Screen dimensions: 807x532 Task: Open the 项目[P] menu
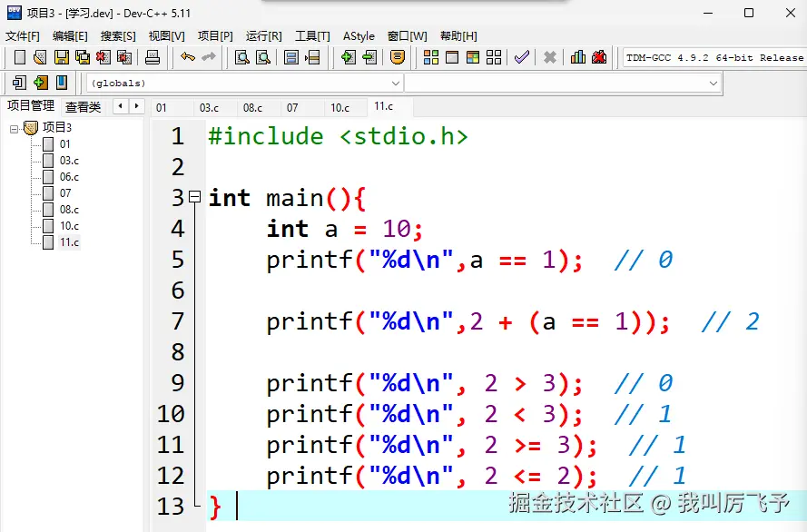point(215,36)
